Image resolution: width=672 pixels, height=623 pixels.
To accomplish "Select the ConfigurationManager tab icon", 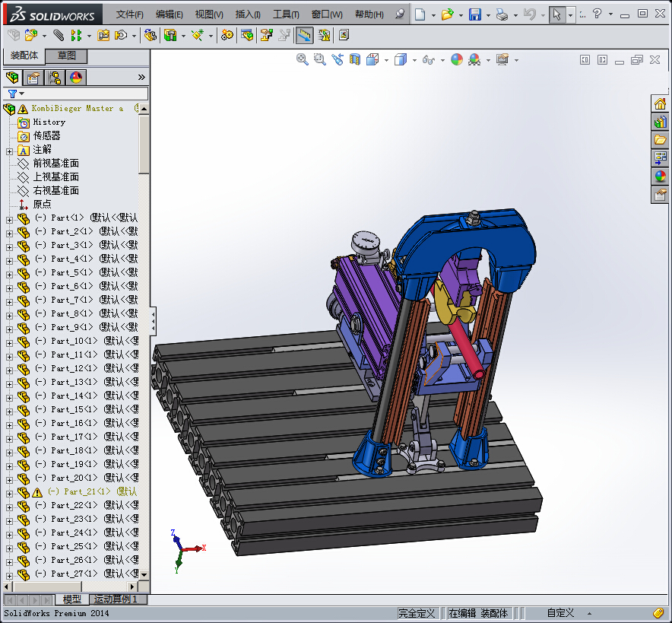I will [x=55, y=78].
